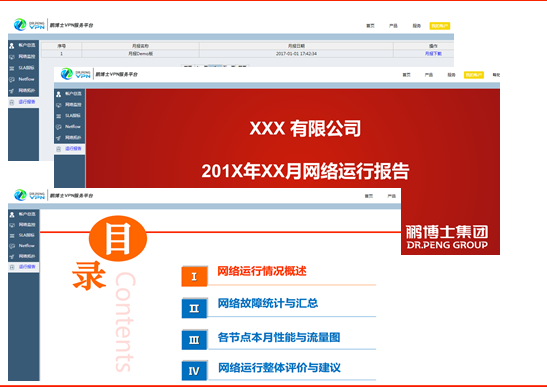Open 产品 in the red cover window navigation

coord(429,75)
